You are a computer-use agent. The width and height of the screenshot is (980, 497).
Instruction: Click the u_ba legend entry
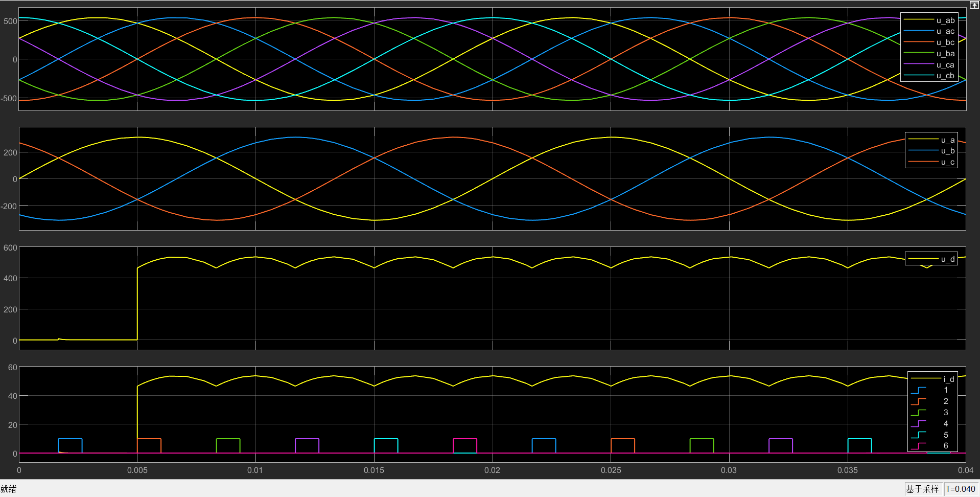click(929, 54)
